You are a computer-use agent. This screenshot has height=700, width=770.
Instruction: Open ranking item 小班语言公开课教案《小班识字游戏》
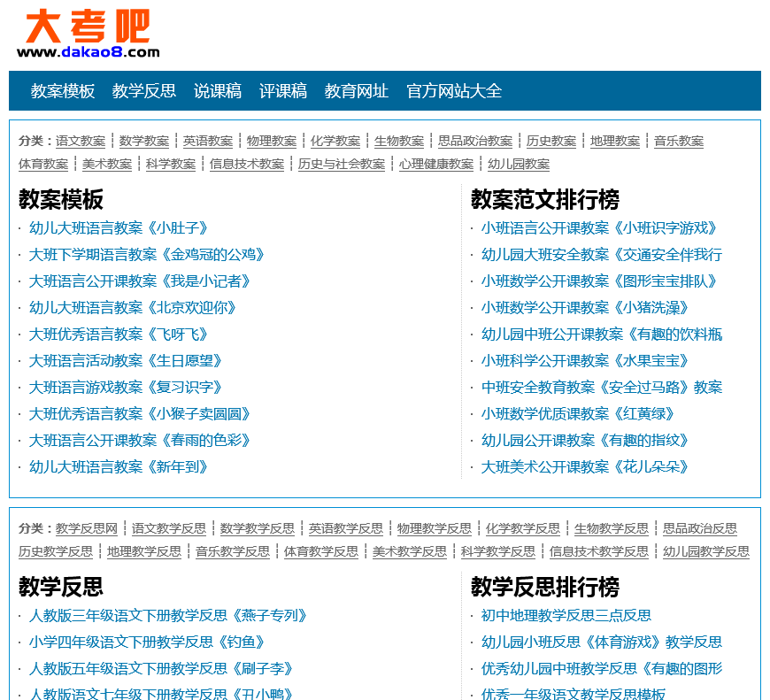(599, 227)
